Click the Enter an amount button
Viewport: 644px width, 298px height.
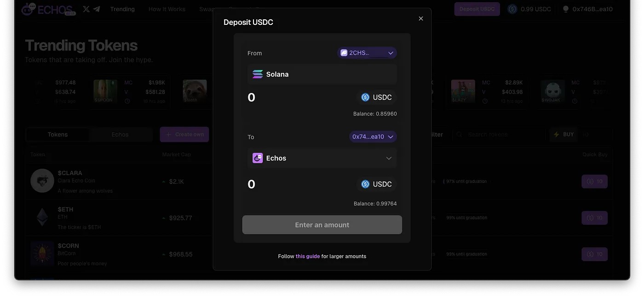coord(322,225)
